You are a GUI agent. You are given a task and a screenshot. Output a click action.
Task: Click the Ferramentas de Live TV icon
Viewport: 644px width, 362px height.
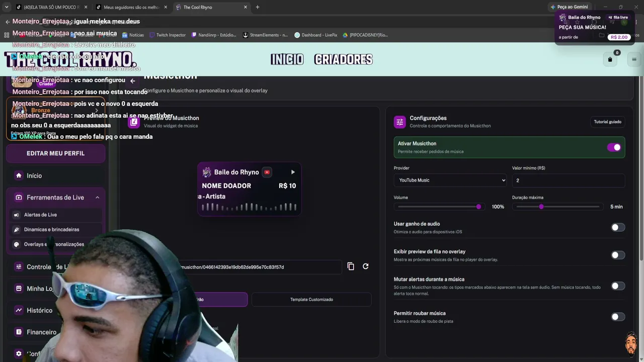19,198
